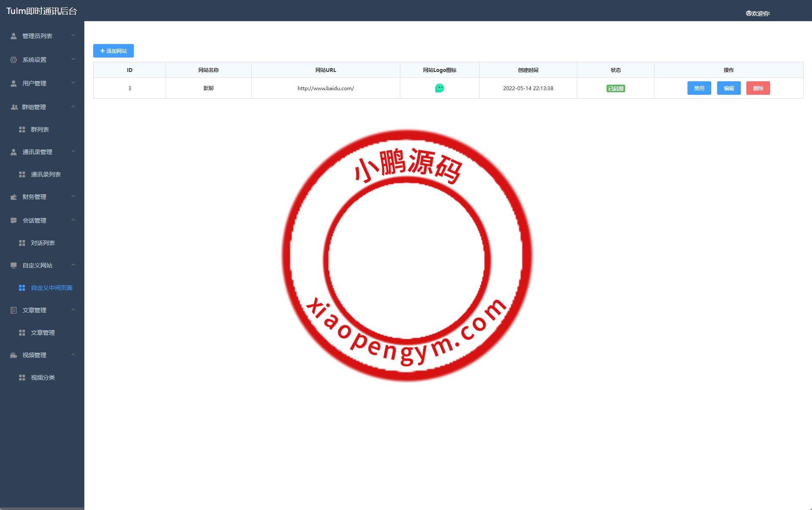Select the 财务管理 chart icon

click(13, 196)
